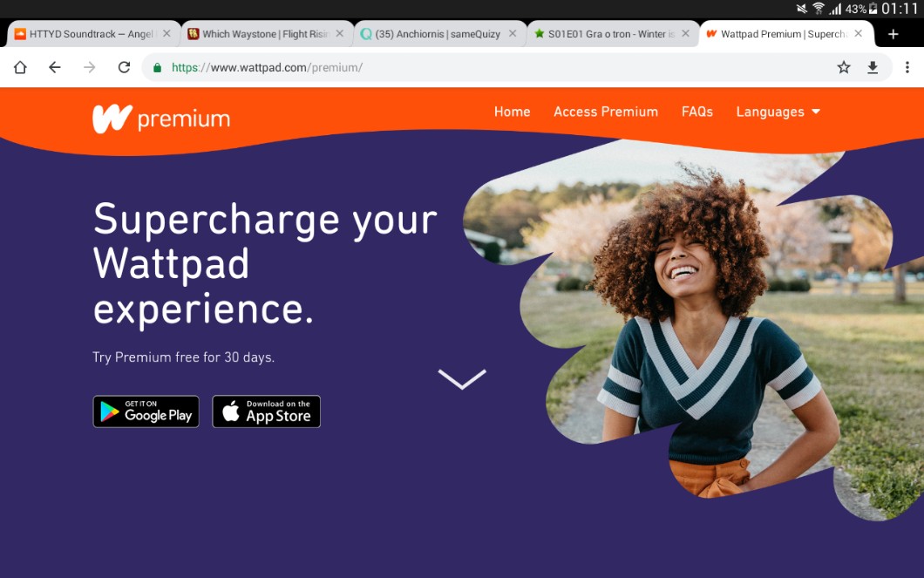Expand the Languages dropdown

click(778, 112)
